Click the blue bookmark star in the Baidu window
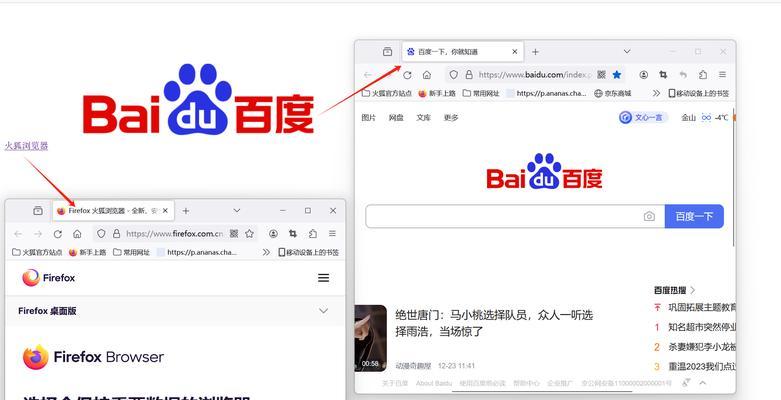The height and width of the screenshot is (400, 781). 617,75
